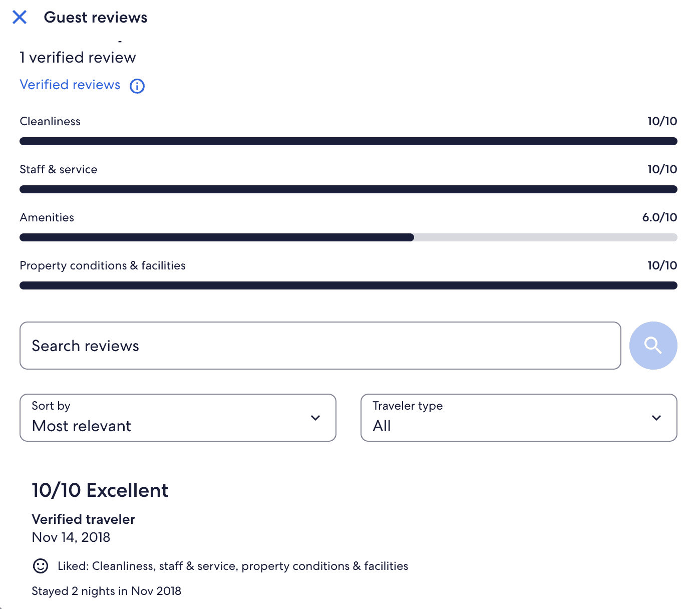700x609 pixels.
Task: Close the Guest reviews panel
Action: click(20, 18)
